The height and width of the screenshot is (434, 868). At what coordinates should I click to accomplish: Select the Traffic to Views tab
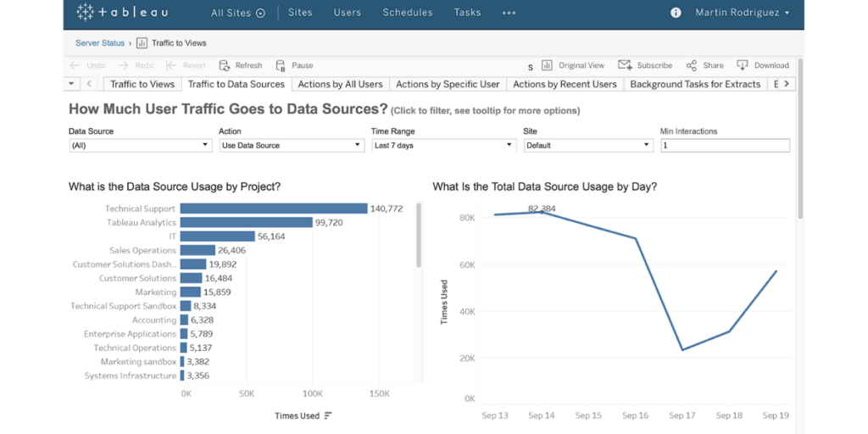[x=142, y=84]
